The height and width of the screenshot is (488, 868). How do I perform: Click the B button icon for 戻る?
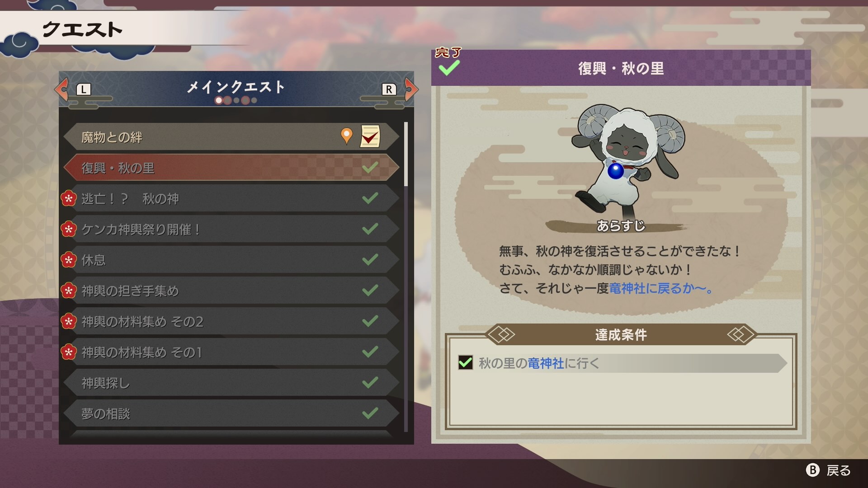click(x=812, y=470)
